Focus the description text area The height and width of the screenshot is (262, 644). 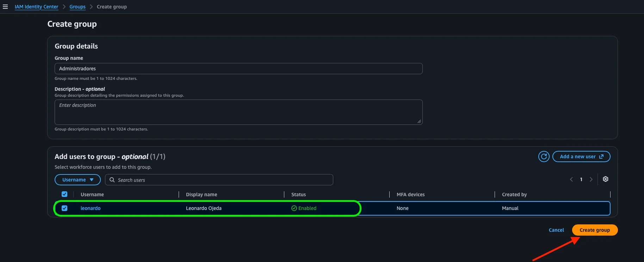coord(239,112)
